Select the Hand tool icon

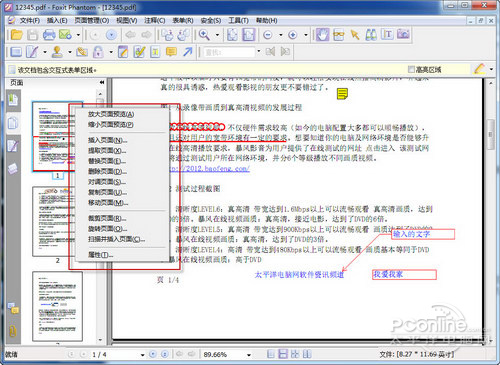click(322, 34)
